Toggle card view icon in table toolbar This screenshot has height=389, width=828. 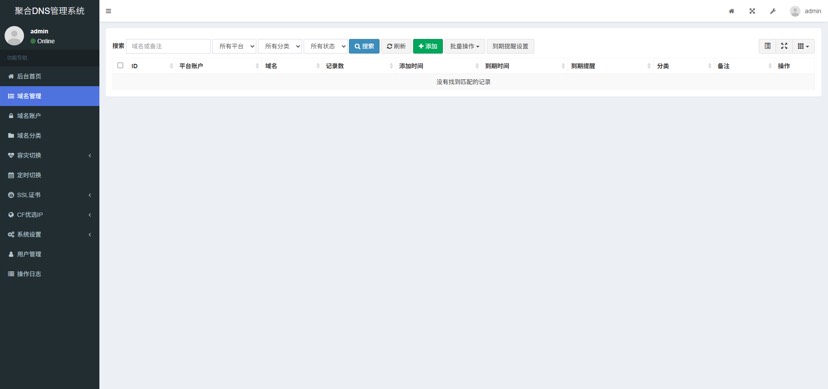(x=767, y=46)
